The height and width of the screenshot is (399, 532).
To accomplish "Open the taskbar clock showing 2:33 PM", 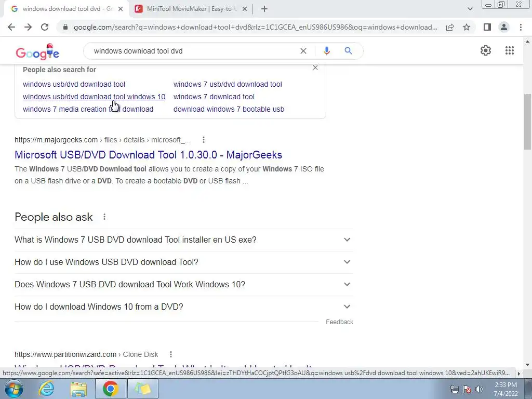I will click(x=506, y=389).
